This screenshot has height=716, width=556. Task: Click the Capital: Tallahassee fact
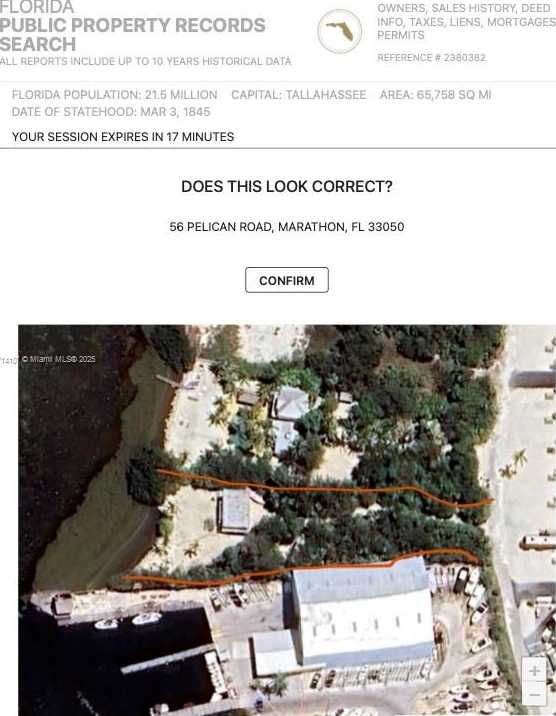pyautogui.click(x=299, y=95)
